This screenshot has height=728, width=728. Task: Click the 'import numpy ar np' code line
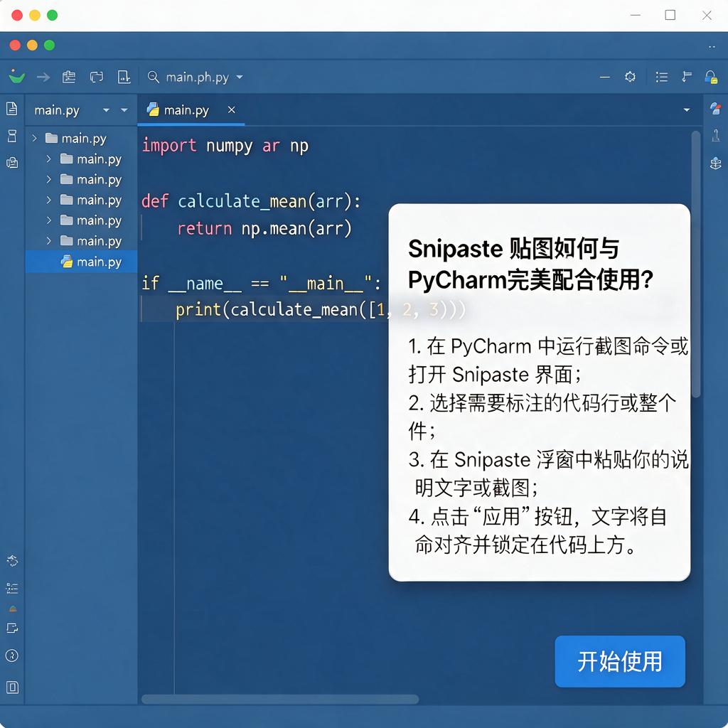[x=225, y=146]
